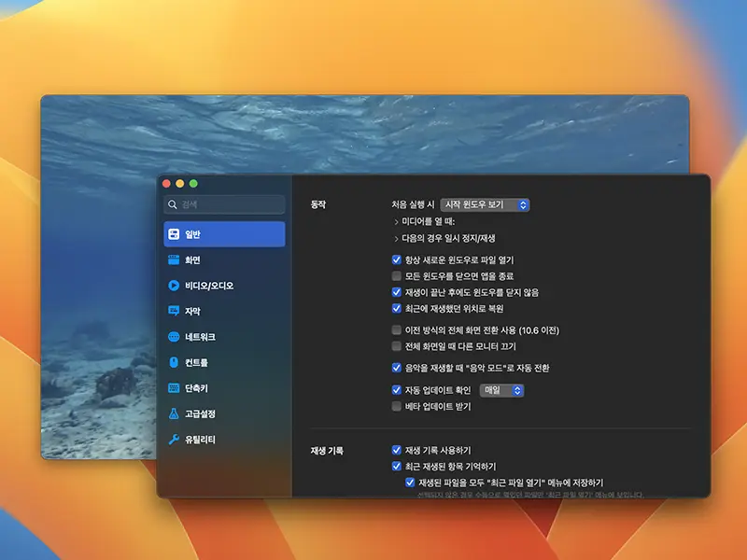Open the 시작 윈도우 보기 dropdown
This screenshot has width=747, height=560.
(485, 204)
